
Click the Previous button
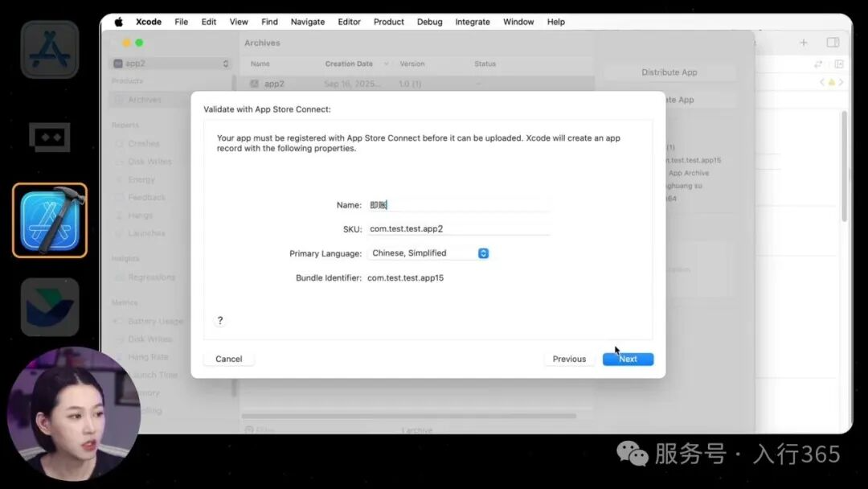click(569, 359)
